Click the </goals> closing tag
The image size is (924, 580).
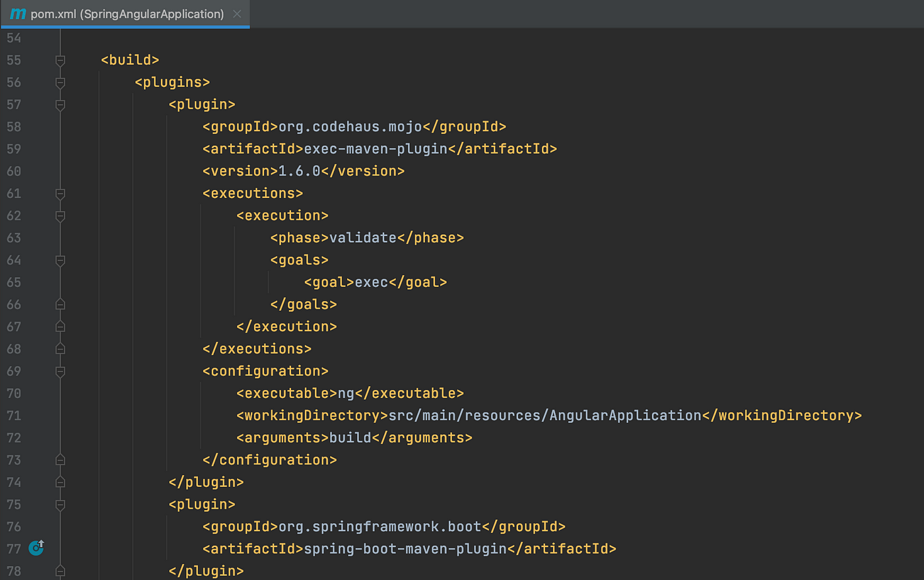coord(304,304)
